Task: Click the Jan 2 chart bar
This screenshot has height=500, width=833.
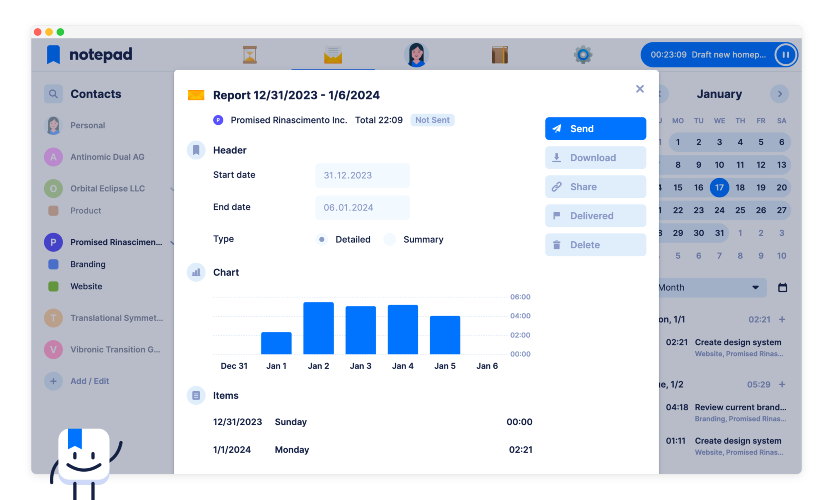Action: [318, 328]
